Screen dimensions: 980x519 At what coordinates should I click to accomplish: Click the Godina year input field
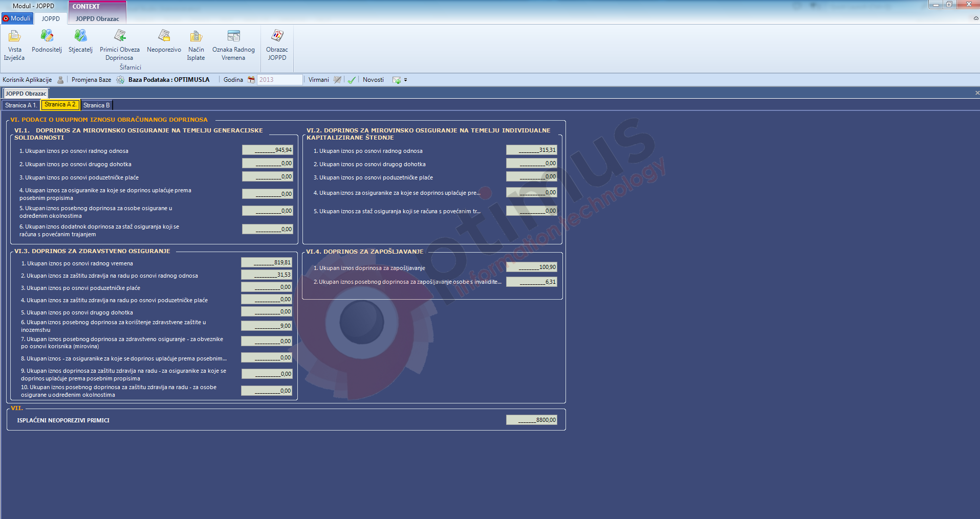(279, 80)
